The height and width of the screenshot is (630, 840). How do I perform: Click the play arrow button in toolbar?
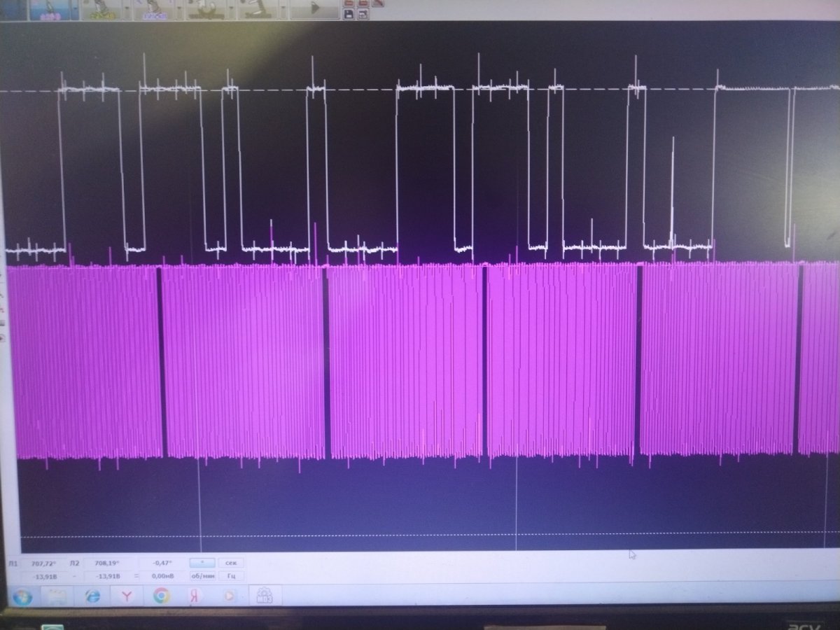click(314, 8)
